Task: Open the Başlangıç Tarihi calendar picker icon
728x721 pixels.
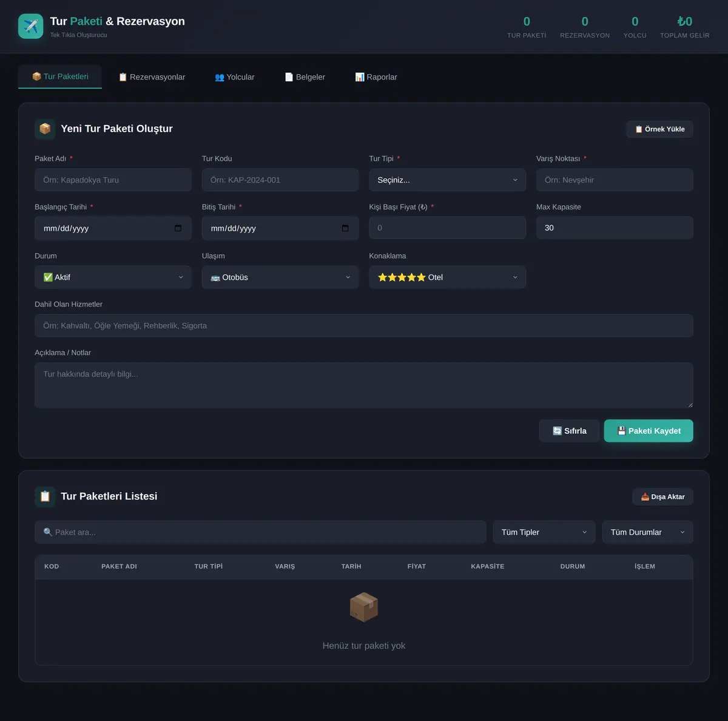Action: [x=178, y=228]
